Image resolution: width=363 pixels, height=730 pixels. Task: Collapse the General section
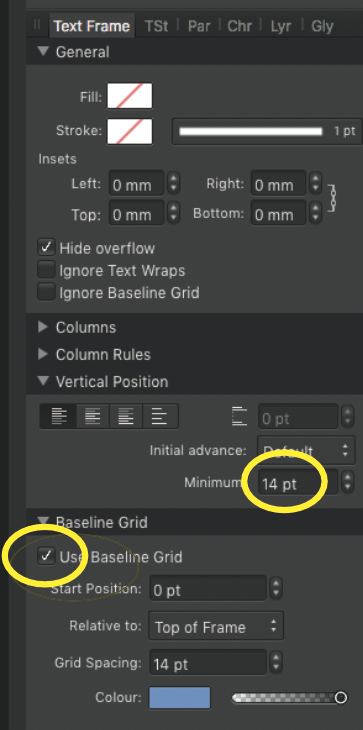tap(43, 51)
